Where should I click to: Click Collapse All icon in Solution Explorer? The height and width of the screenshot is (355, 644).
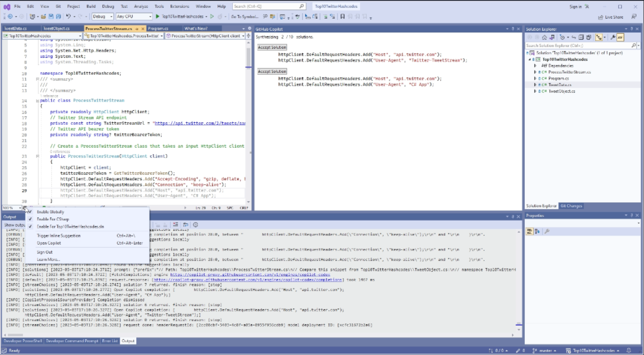tap(581, 37)
